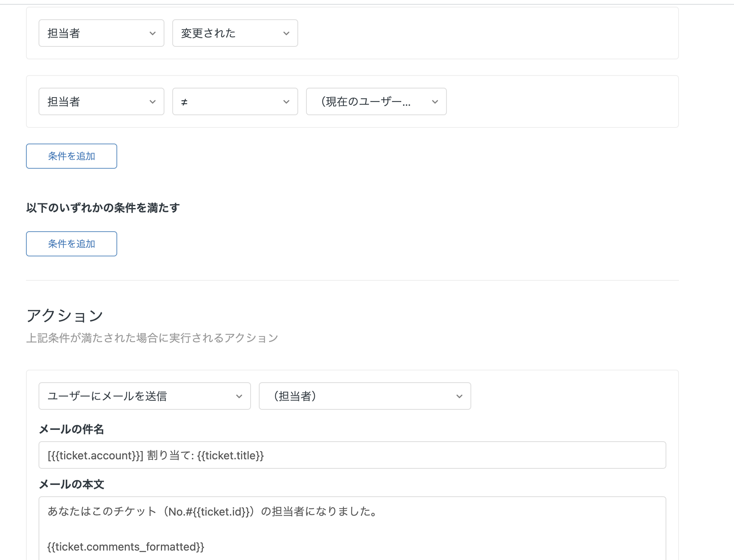
Task: Click the chevron on the first 担当者 dropdown
Action: (x=153, y=33)
